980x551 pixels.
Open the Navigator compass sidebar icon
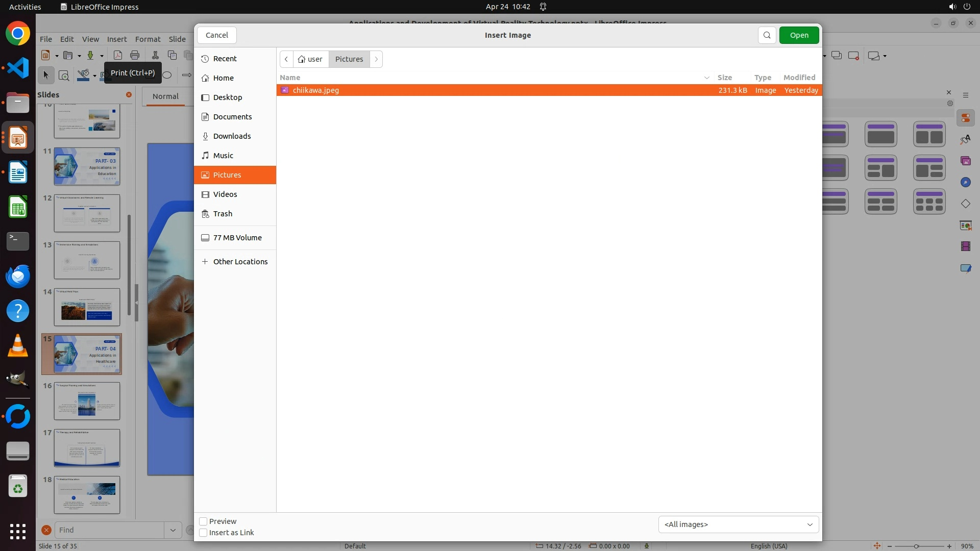965,183
